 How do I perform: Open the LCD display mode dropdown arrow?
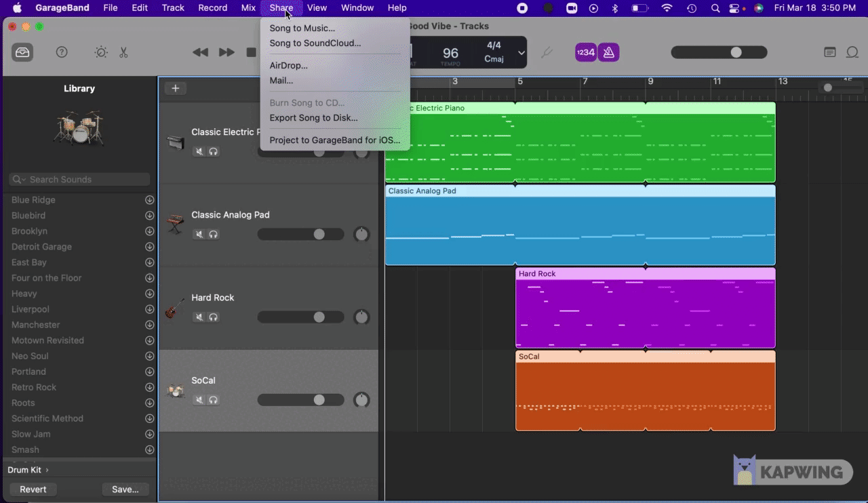pos(521,53)
